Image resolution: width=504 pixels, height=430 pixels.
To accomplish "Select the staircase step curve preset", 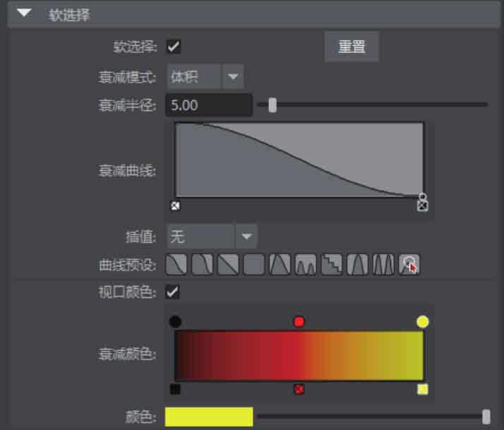I will [x=332, y=265].
